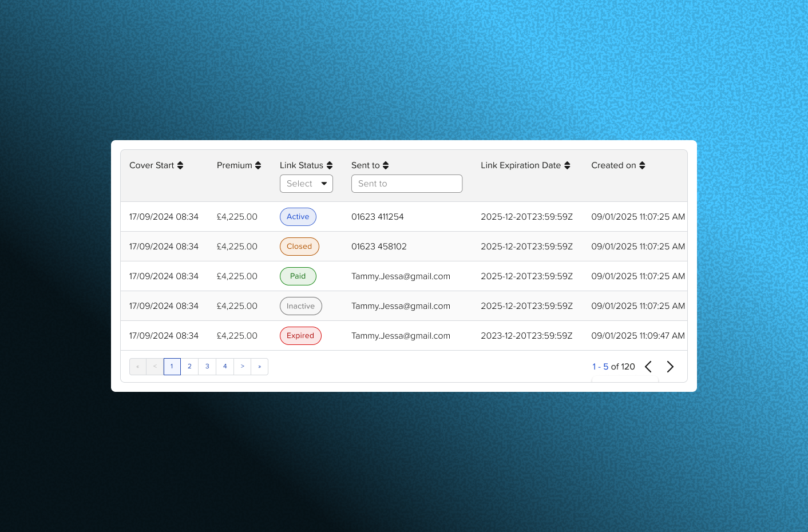Screen dimensions: 808x532
Task: Sort rows by Sent to field
Action: pyautogui.click(x=386, y=165)
